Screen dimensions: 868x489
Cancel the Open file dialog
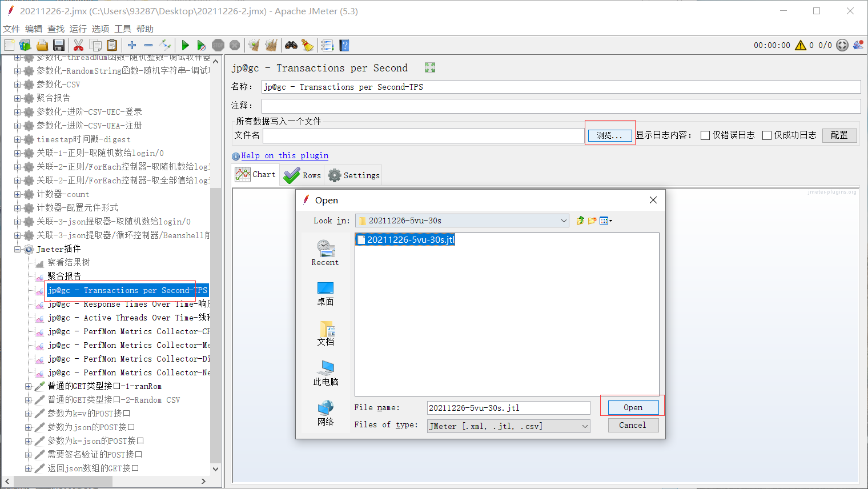(633, 425)
